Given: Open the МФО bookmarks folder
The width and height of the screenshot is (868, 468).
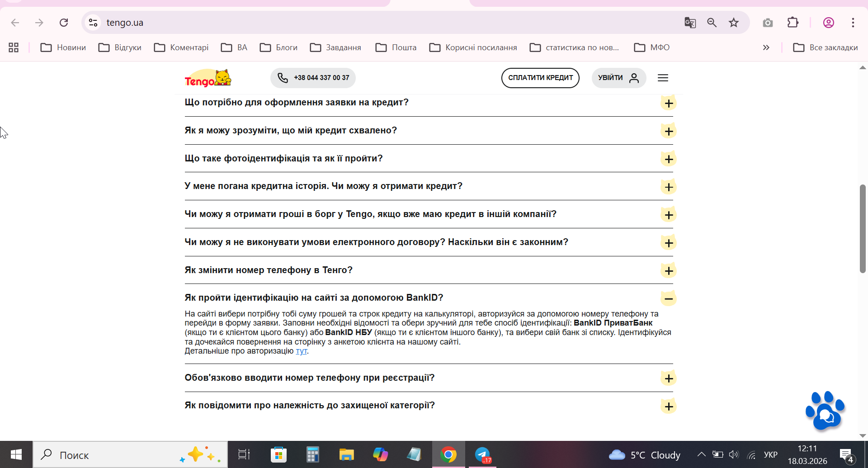Looking at the screenshot, I should tap(652, 47).
